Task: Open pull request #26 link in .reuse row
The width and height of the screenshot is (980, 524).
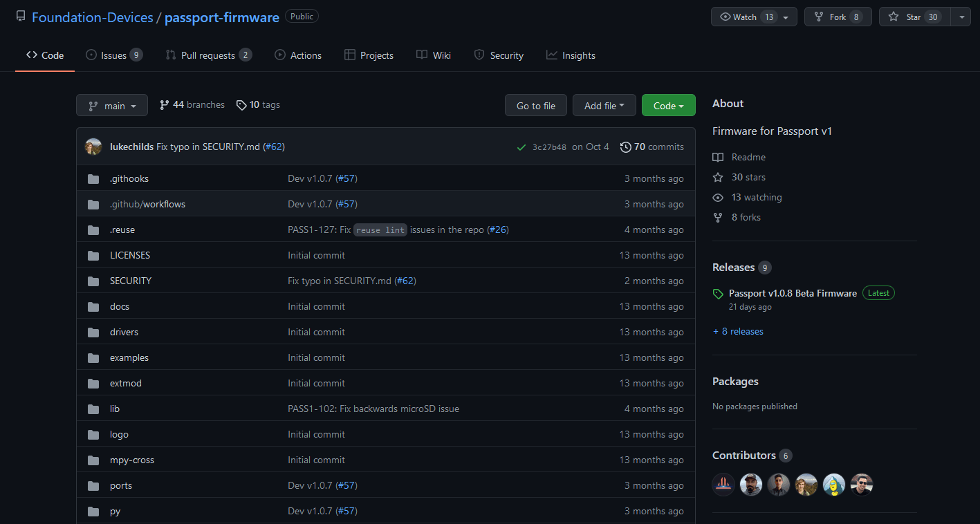Action: point(498,230)
